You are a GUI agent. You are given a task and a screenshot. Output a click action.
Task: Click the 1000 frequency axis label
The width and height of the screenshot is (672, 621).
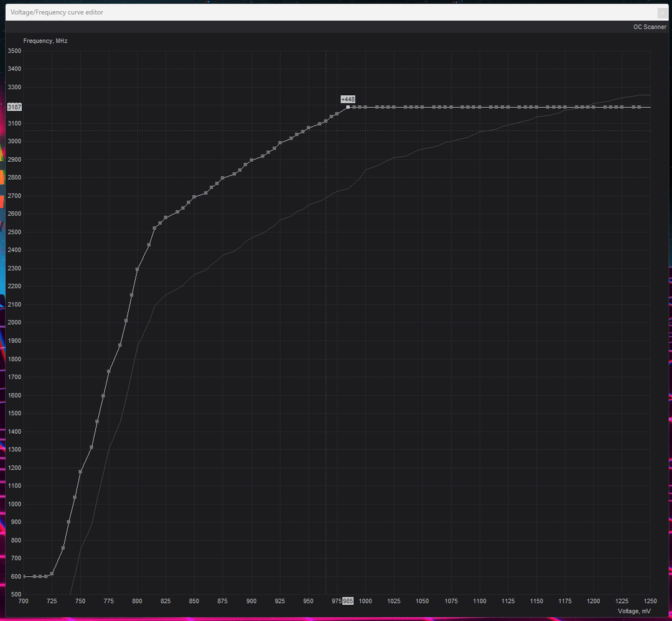click(14, 504)
